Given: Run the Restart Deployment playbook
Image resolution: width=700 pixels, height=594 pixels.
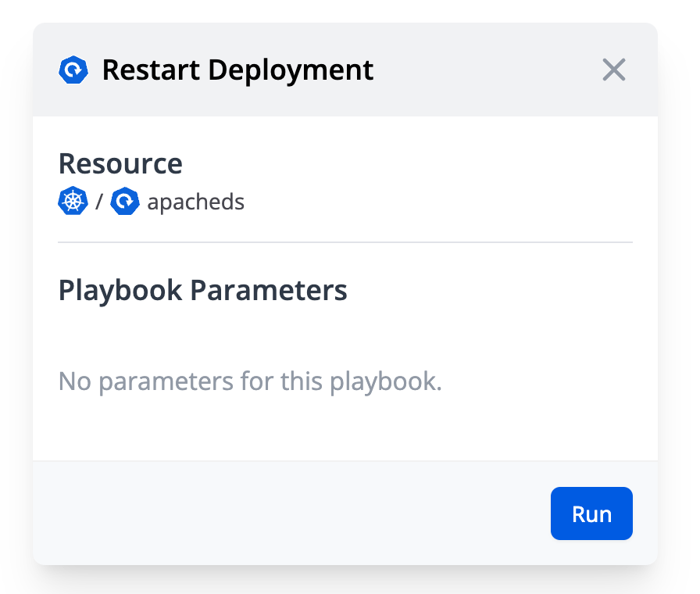Looking at the screenshot, I should point(591,514).
